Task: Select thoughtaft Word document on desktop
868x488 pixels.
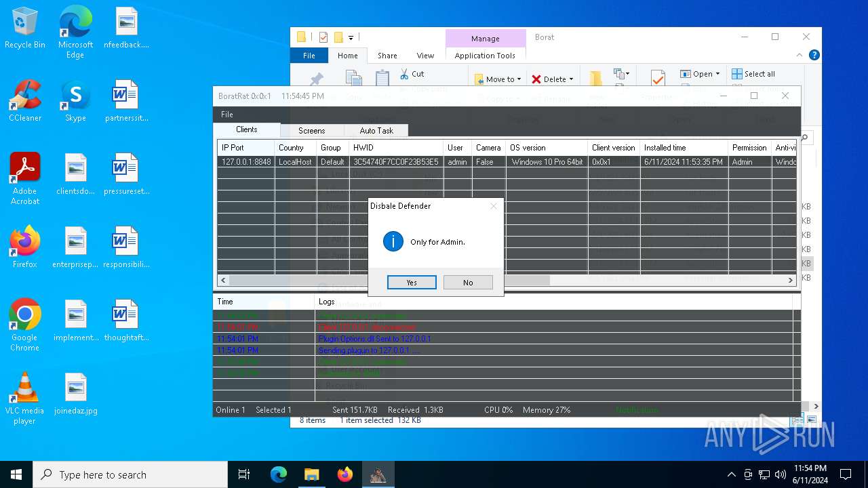Action: coord(126,321)
